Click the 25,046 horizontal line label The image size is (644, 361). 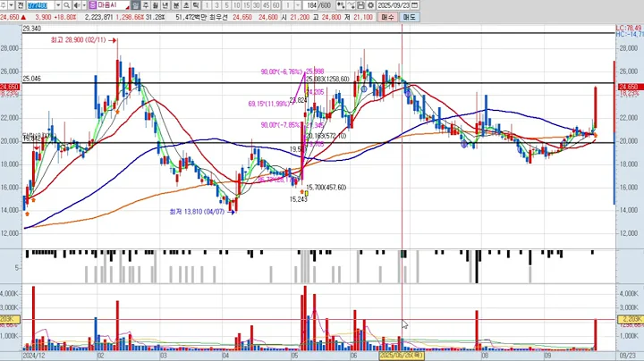coord(31,79)
